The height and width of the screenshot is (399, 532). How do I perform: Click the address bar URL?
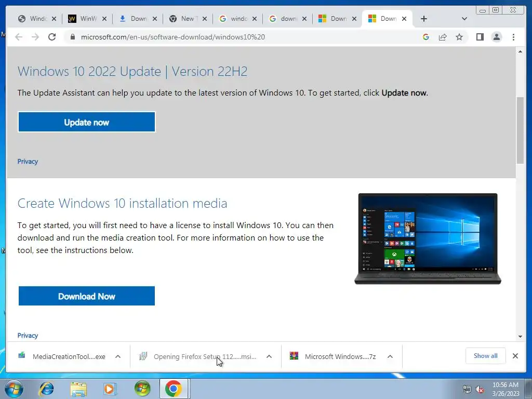[172, 37]
